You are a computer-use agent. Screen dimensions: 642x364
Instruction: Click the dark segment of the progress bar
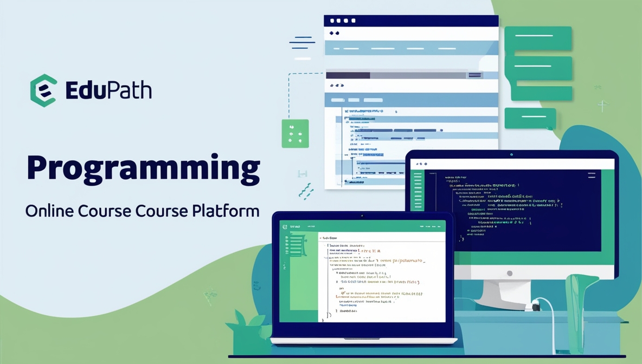(348, 75)
